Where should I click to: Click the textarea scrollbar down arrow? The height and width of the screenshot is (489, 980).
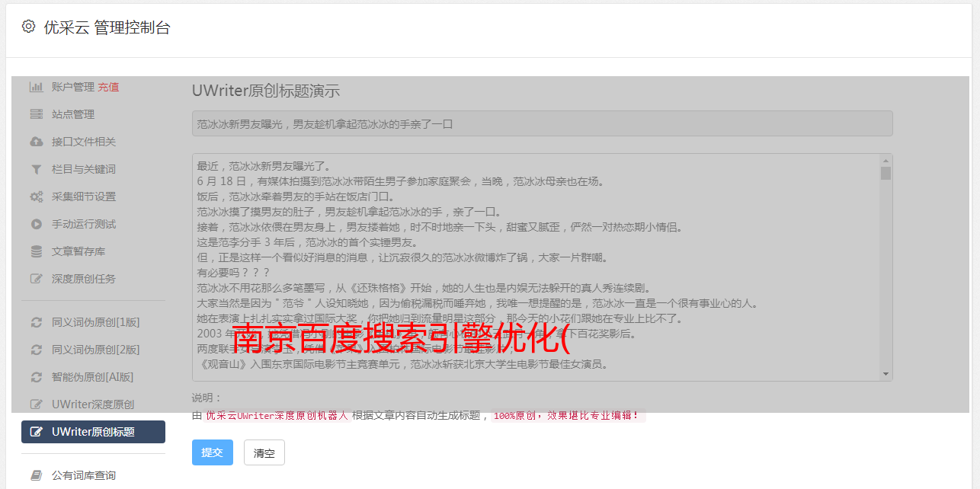[x=886, y=374]
